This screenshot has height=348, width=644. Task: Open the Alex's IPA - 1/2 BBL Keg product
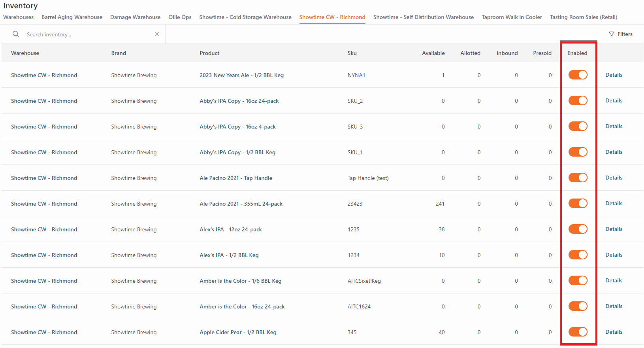point(229,255)
